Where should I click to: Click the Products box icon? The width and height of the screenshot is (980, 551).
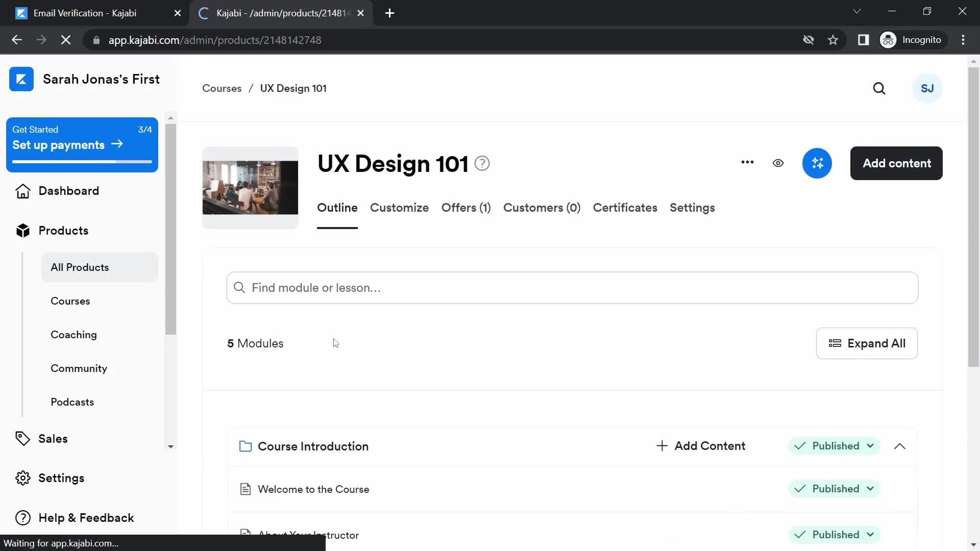coord(23,231)
